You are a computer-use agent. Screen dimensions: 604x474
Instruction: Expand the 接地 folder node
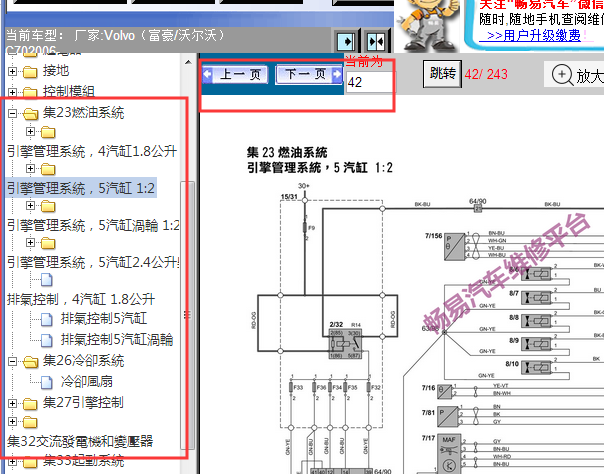point(12,72)
